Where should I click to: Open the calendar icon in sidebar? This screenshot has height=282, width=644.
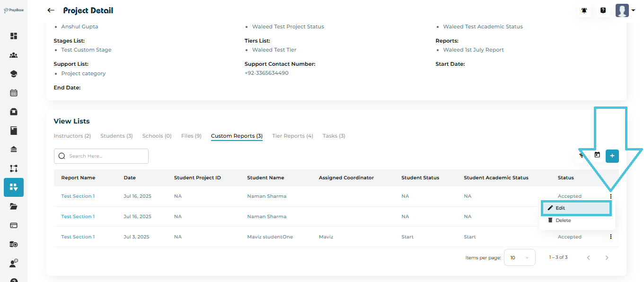pyautogui.click(x=14, y=93)
